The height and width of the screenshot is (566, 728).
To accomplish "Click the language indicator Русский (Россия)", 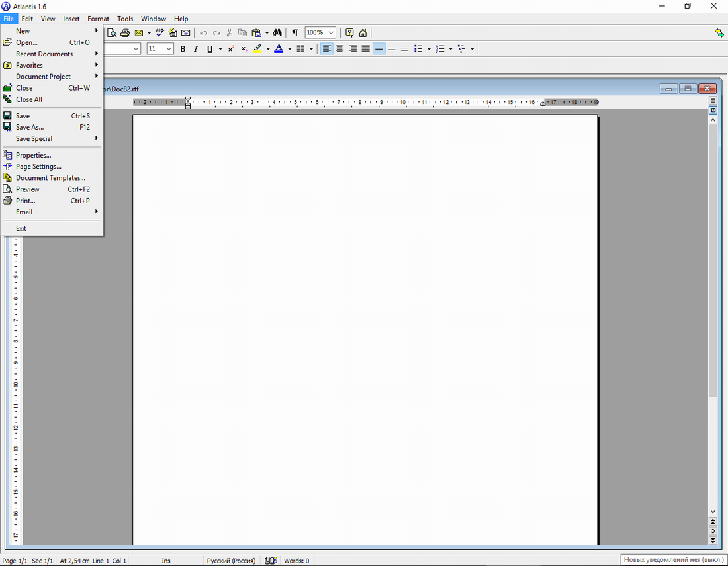I will click(231, 561).
